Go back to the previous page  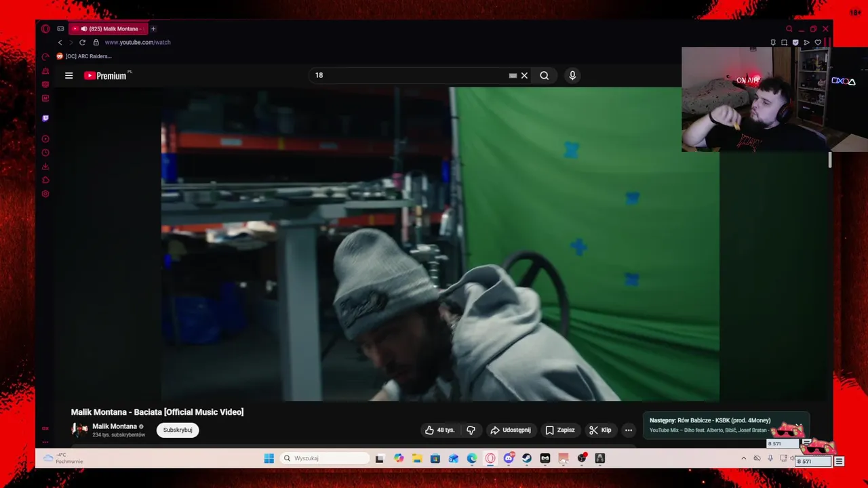(x=60, y=42)
